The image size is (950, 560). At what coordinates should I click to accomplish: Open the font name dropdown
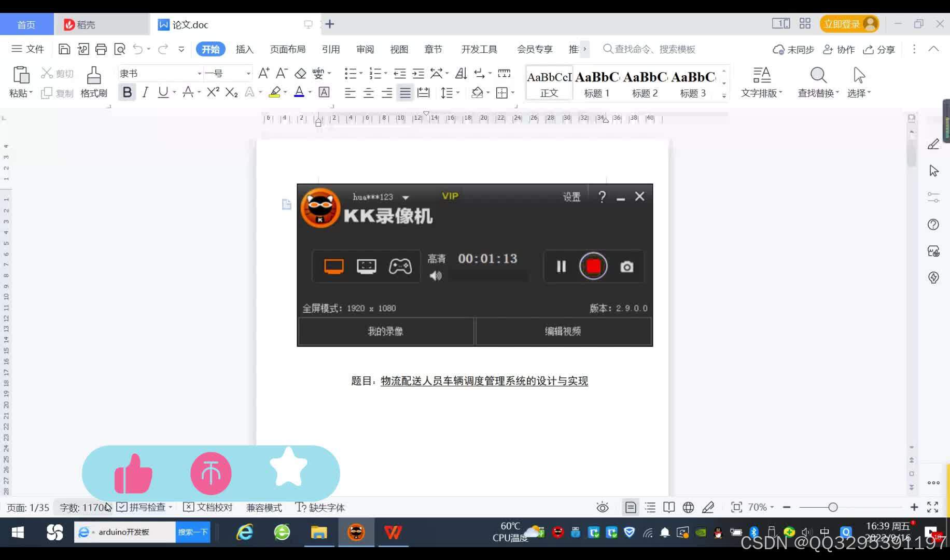199,74
